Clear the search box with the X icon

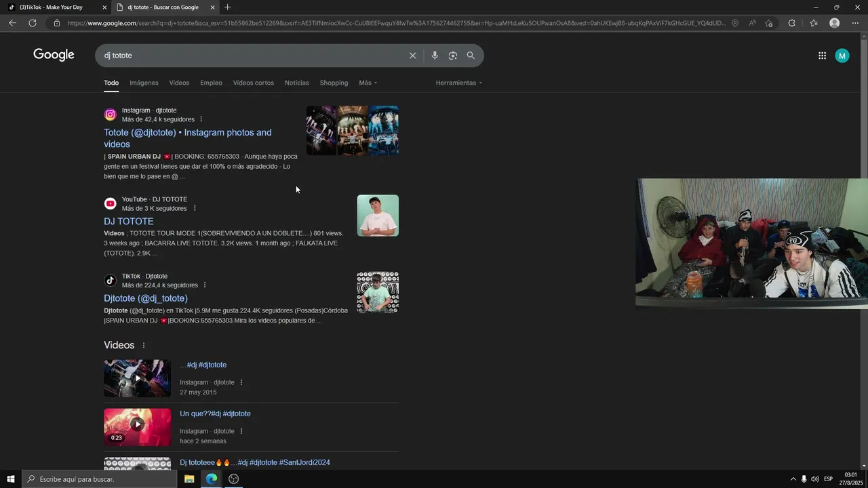(x=412, y=56)
